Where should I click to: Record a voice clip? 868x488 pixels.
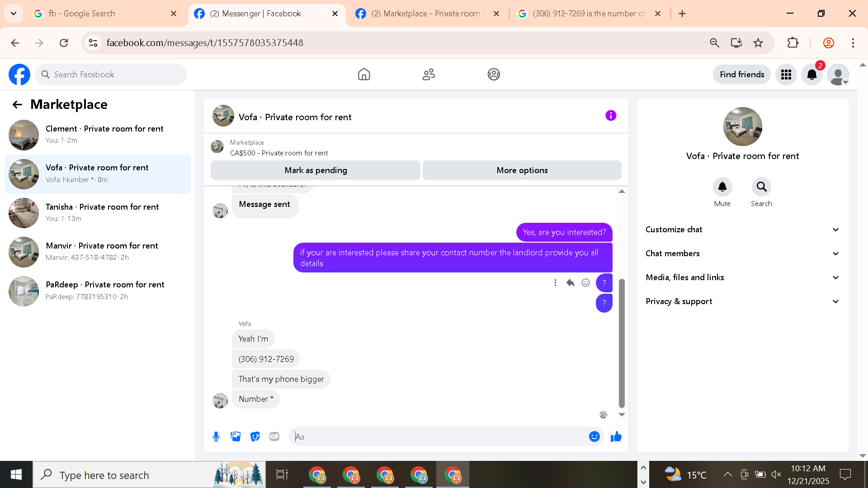[x=216, y=436]
